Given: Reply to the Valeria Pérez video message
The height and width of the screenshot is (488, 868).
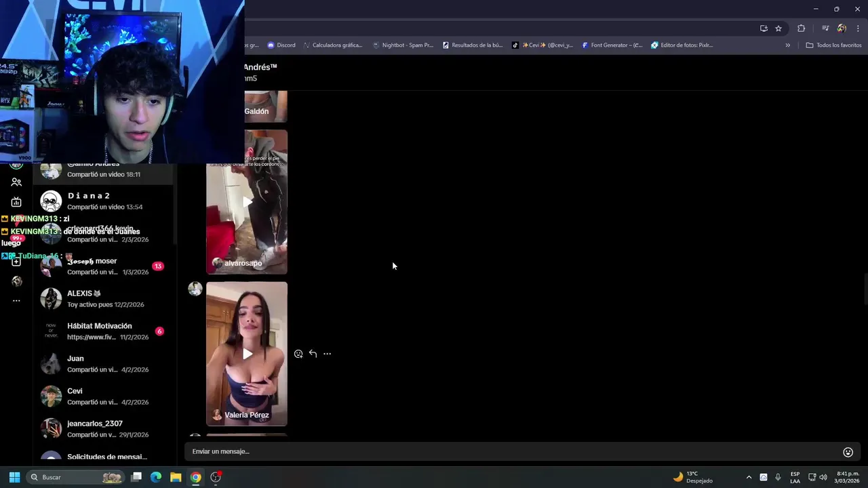Looking at the screenshot, I should pyautogui.click(x=313, y=354).
